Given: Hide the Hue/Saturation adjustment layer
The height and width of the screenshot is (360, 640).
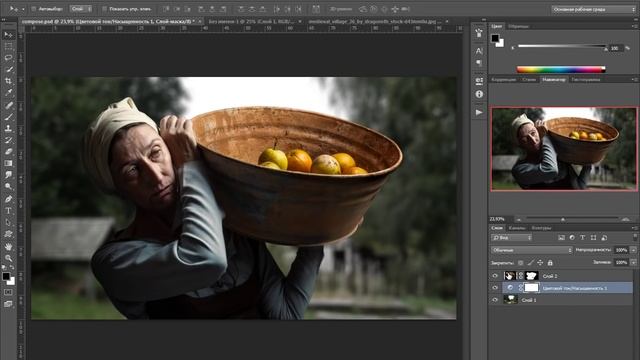Looking at the screenshot, I should pos(495,288).
